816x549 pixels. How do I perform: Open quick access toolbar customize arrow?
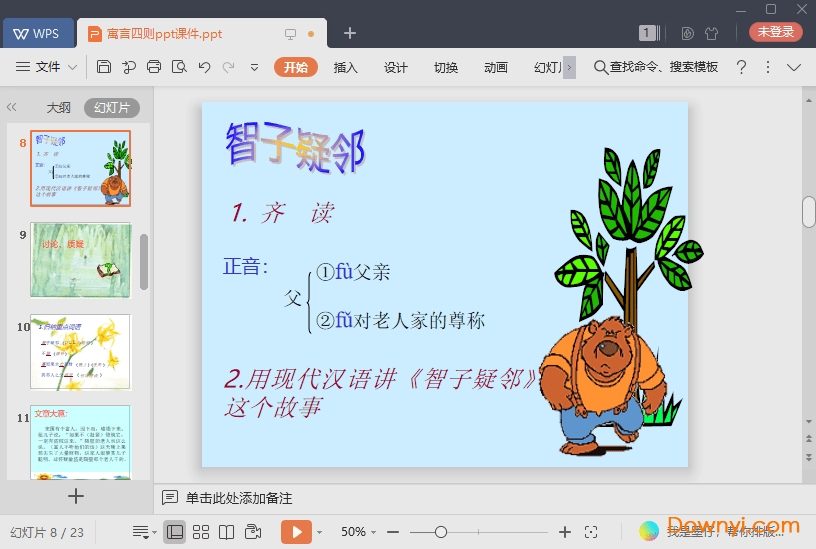(254, 67)
